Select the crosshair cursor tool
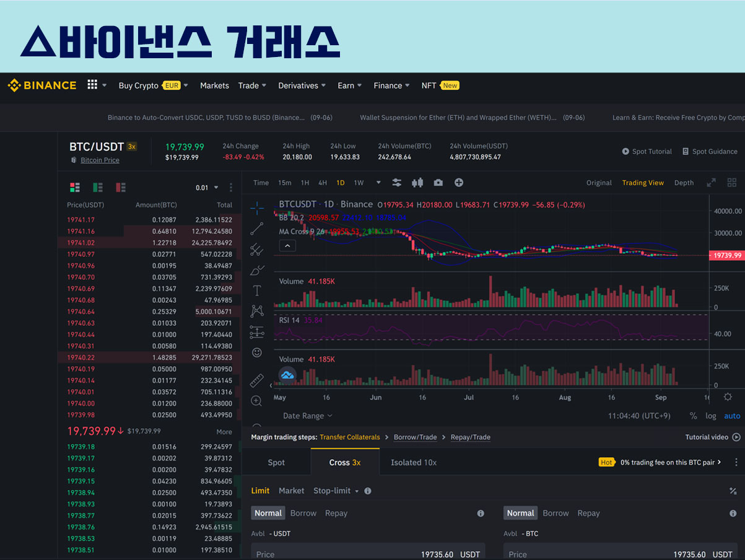 coord(257,208)
